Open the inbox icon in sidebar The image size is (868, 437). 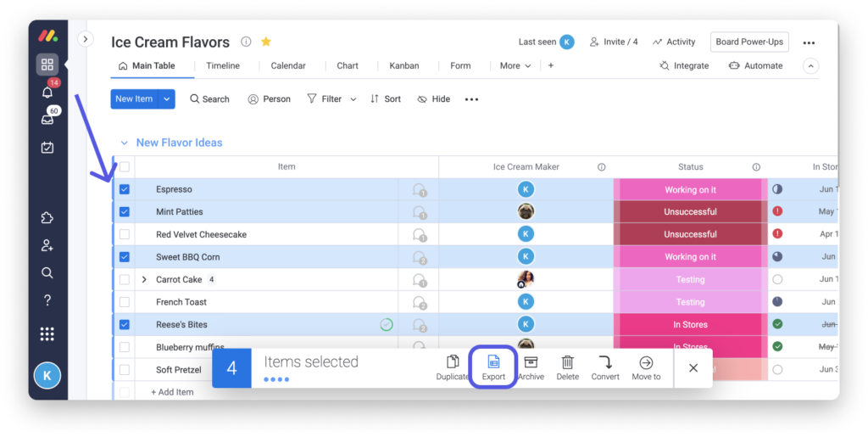tap(47, 120)
